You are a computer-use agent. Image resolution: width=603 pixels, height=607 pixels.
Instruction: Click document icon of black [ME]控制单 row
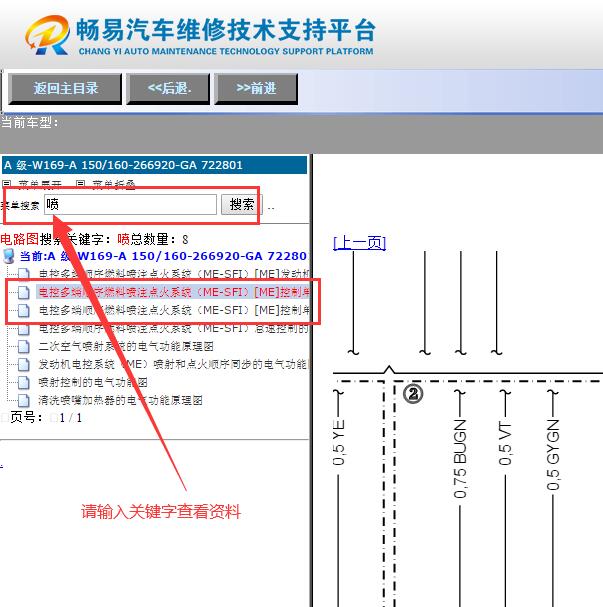point(24,310)
